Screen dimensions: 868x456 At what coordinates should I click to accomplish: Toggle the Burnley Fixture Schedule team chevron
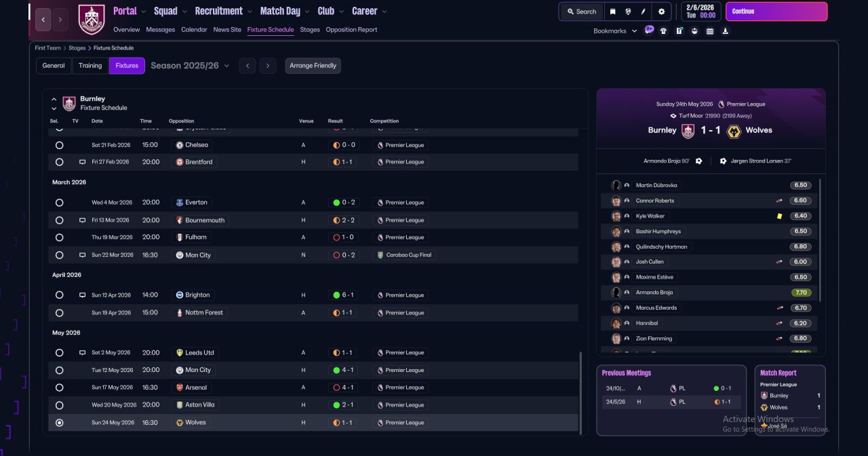tap(54, 104)
